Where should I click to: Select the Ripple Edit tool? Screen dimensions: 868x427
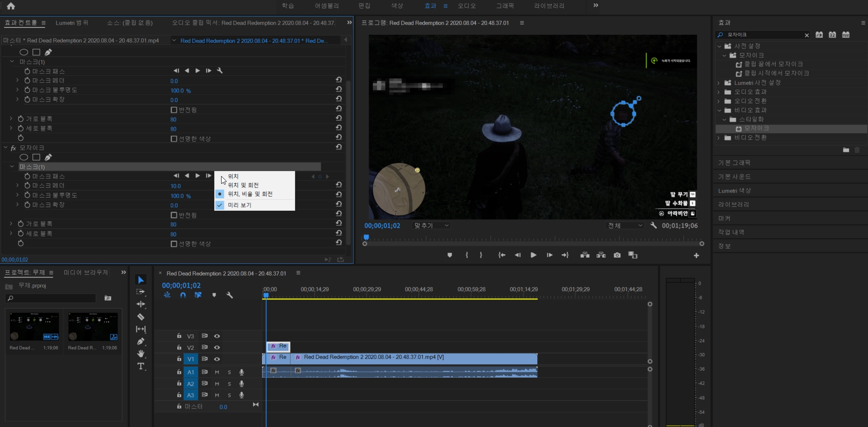[x=141, y=304]
